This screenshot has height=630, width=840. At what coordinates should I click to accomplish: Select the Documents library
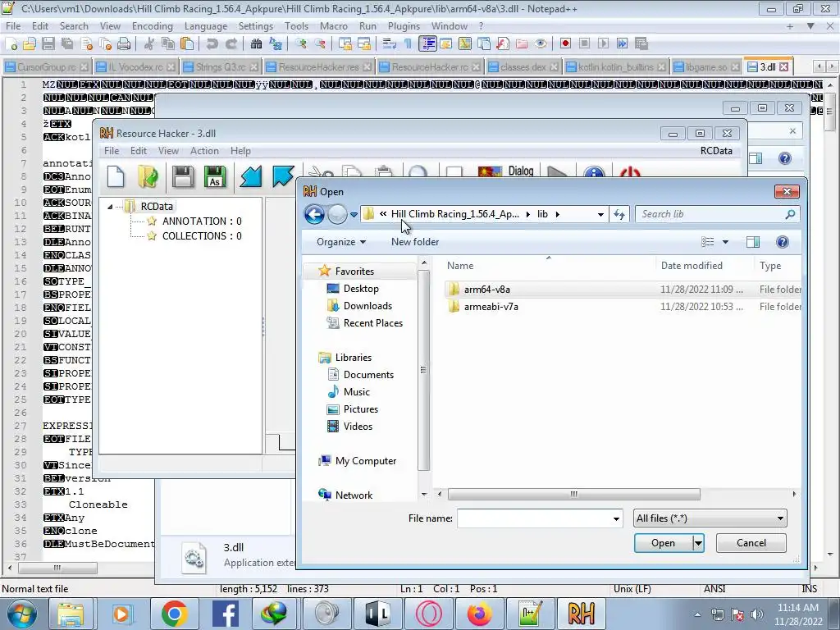[368, 375]
